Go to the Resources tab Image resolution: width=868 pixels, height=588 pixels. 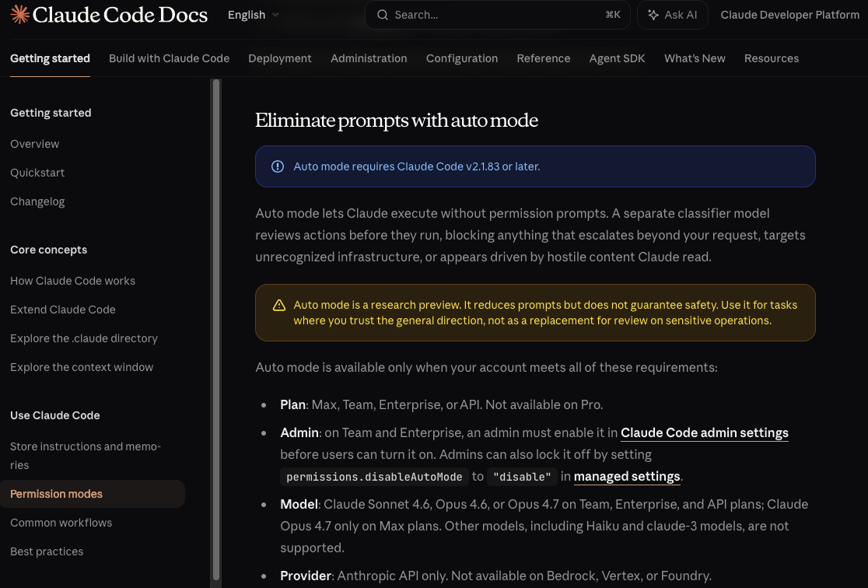click(x=771, y=58)
